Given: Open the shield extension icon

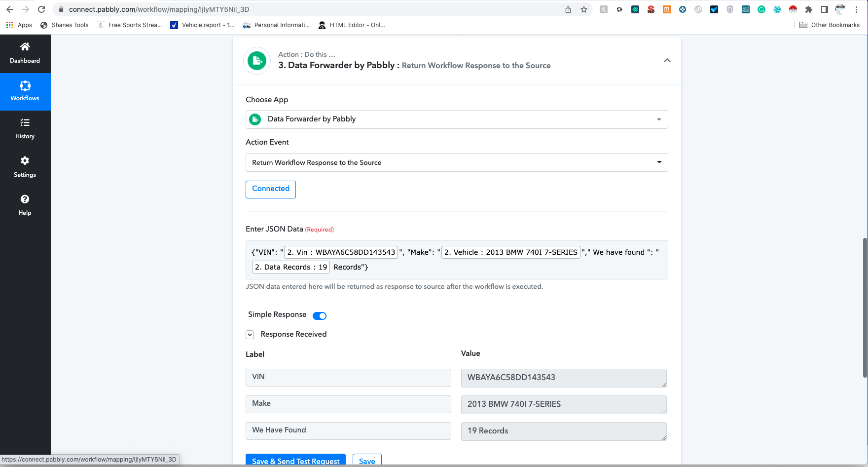Looking at the screenshot, I should tap(730, 9).
